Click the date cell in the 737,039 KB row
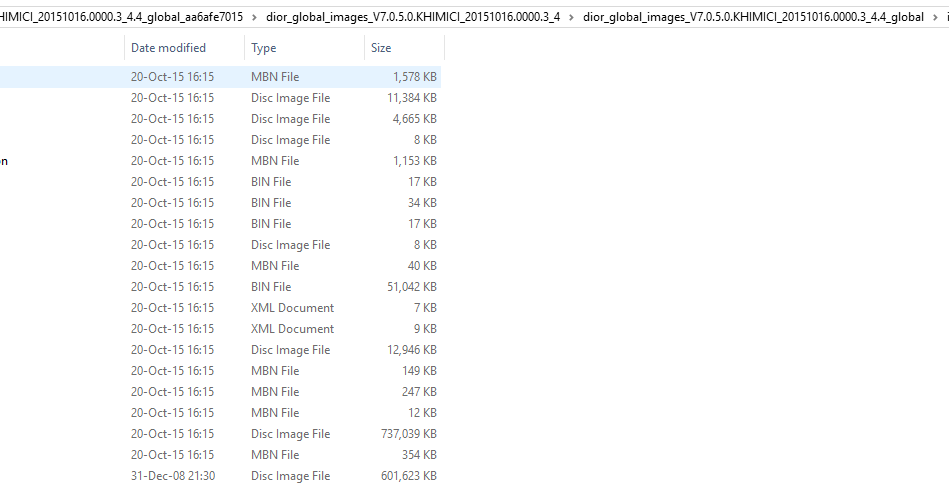949x498 pixels. pos(172,434)
